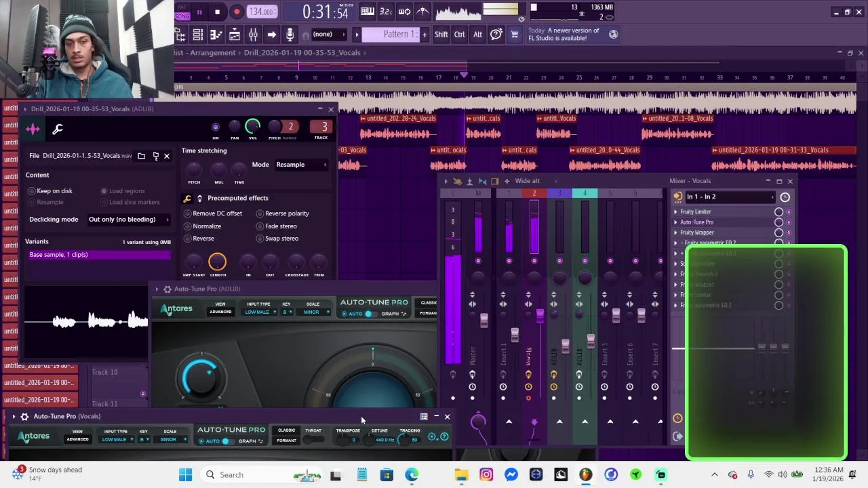This screenshot has width=868, height=488.
Task: Remove the sample with the X icon
Action: point(167,156)
